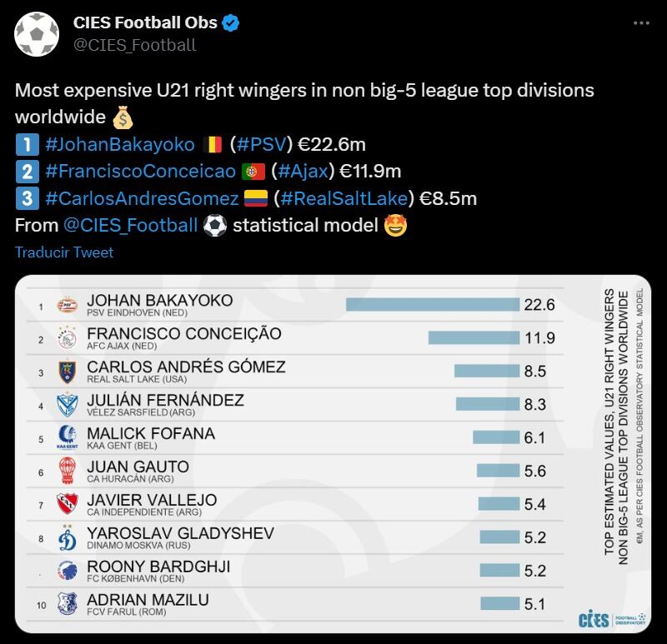
Task: Click the blue verified badge icon
Action: click(230, 23)
